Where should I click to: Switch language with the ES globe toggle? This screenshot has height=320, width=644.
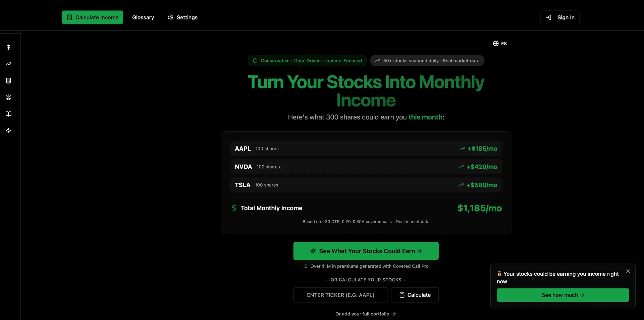(500, 44)
